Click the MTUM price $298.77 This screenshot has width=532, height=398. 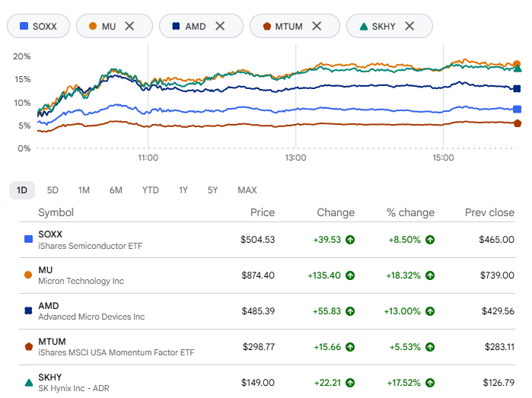[x=259, y=347]
